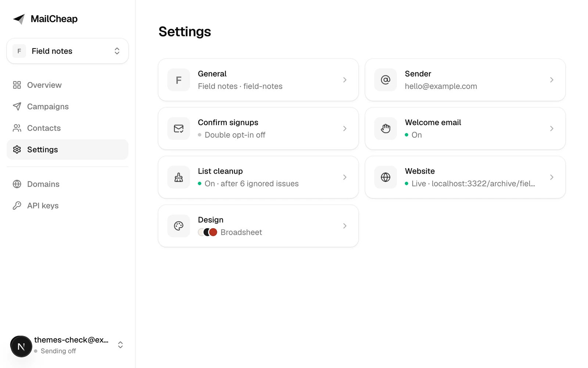Click the N user avatar
Screen dimensions: 588x368
click(x=21, y=346)
